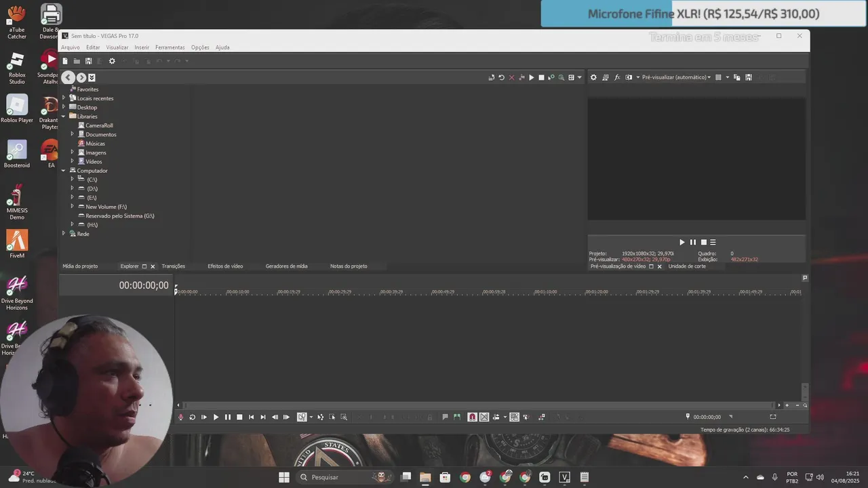868x488 pixels.
Task: Play from start in the timeline transport
Action: (204, 417)
